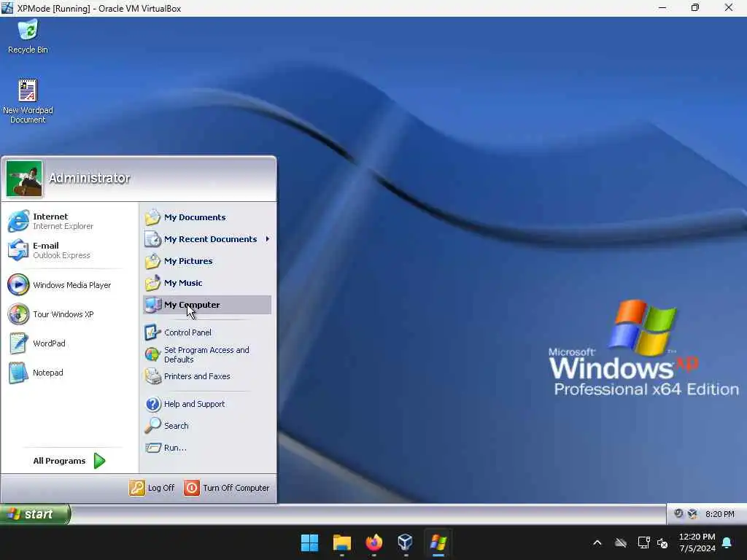Switch to XPMode VM taskbar icon
Viewport: 747px width, 560px height.
click(x=438, y=542)
